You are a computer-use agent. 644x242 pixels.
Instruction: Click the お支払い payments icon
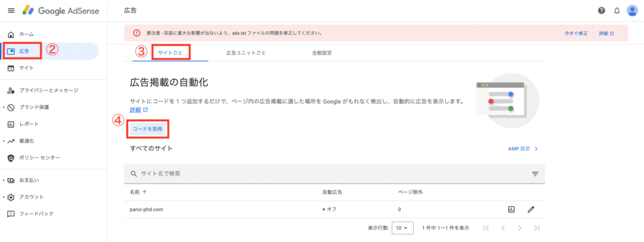pyautogui.click(x=11, y=180)
